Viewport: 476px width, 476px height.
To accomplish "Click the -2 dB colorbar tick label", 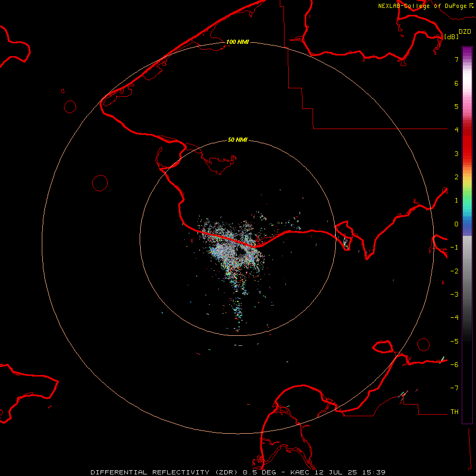I will point(454,271).
